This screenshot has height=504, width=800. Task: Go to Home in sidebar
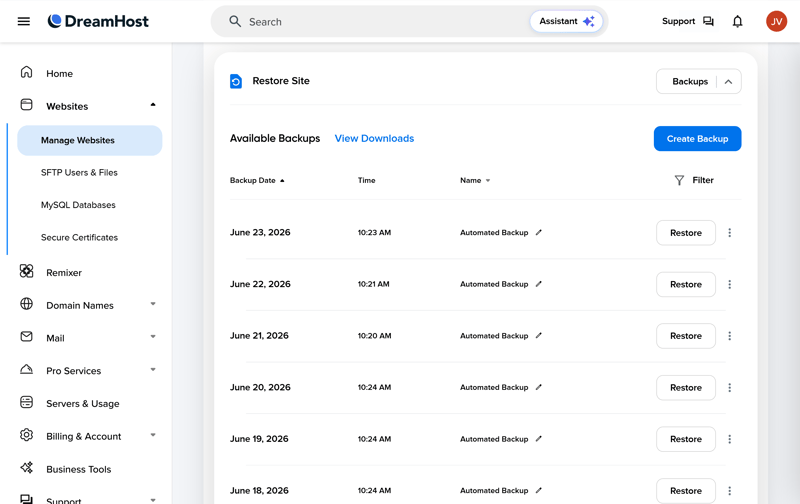click(x=59, y=73)
